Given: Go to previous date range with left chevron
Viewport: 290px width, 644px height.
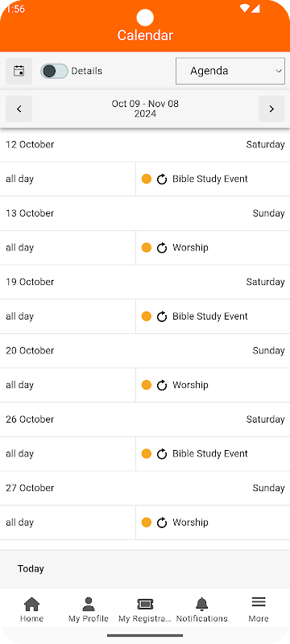Looking at the screenshot, I should pos(19,109).
